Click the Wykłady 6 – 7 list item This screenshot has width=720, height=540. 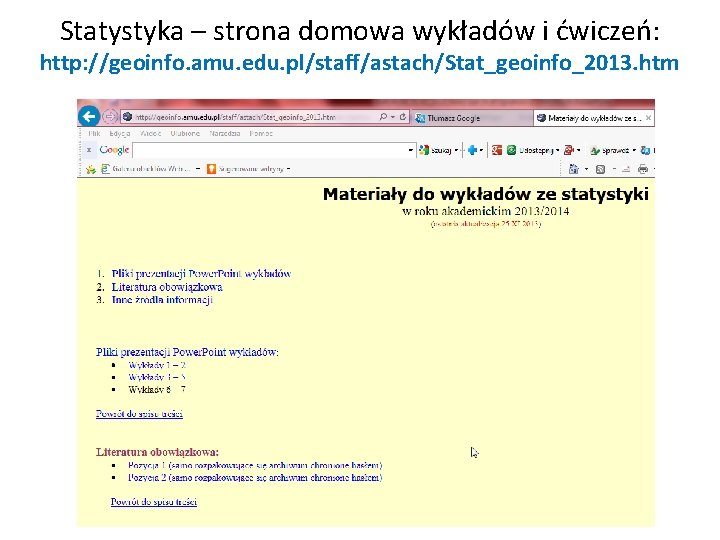pos(157,389)
